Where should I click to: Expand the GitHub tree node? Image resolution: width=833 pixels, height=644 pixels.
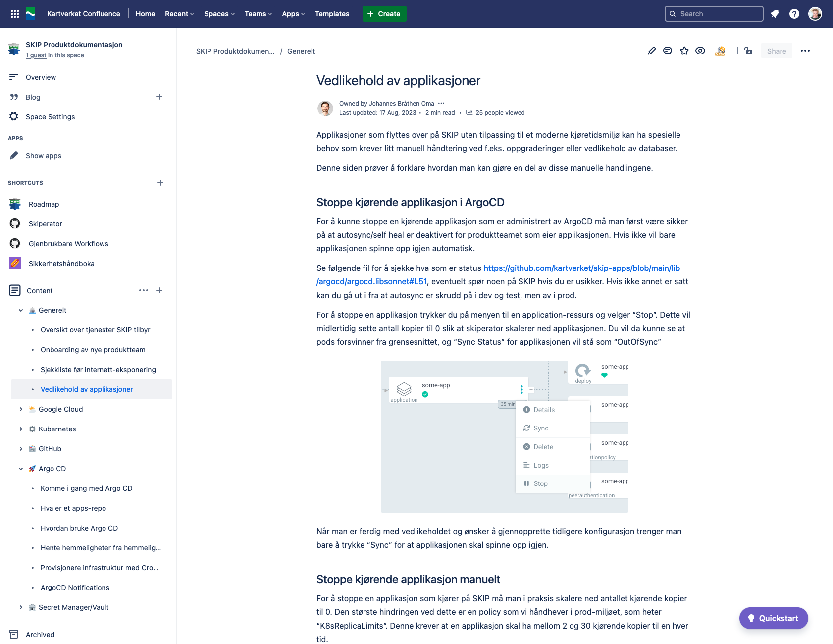tap(21, 449)
